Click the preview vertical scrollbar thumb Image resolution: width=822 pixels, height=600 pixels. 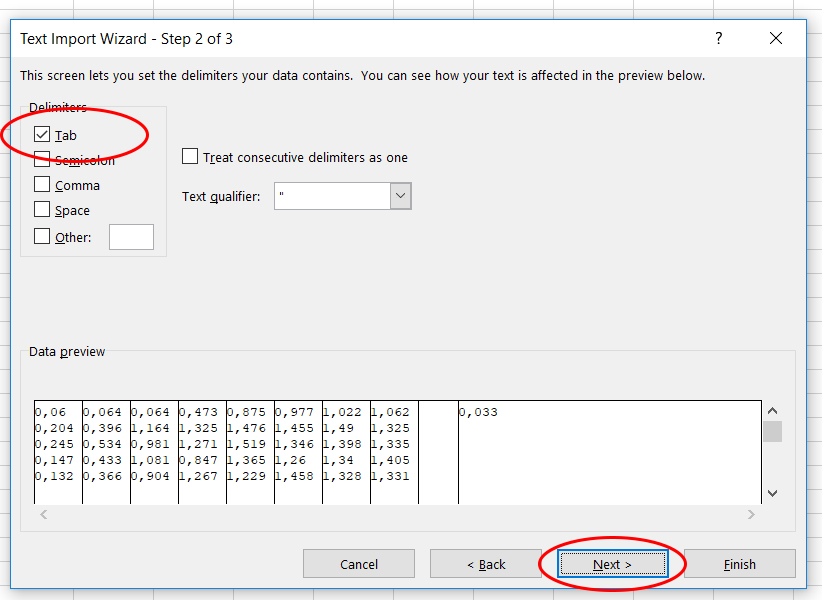point(772,432)
